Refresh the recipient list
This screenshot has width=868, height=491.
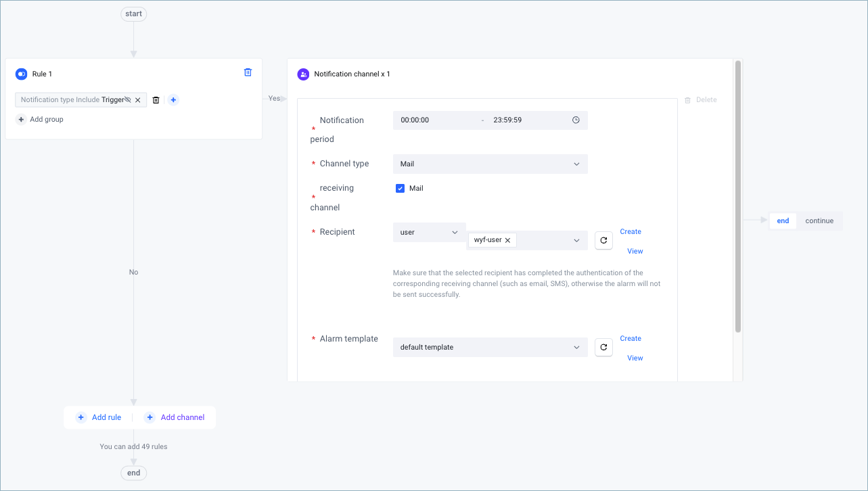[x=603, y=240]
